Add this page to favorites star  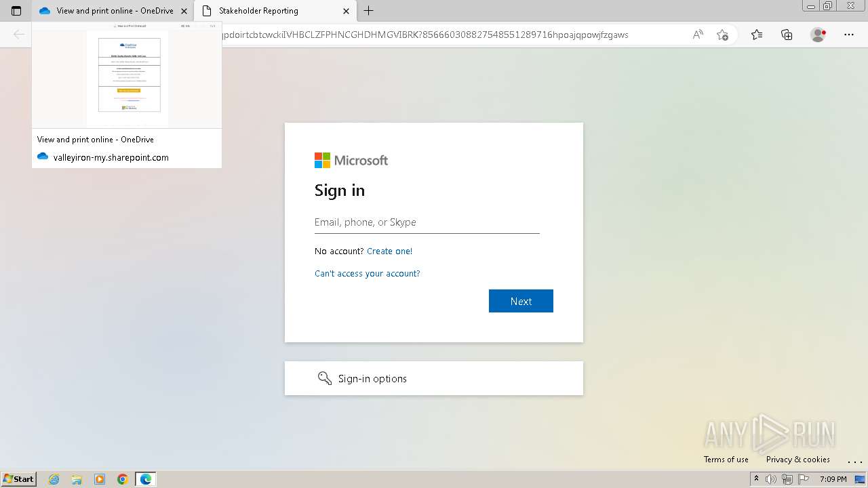[722, 35]
